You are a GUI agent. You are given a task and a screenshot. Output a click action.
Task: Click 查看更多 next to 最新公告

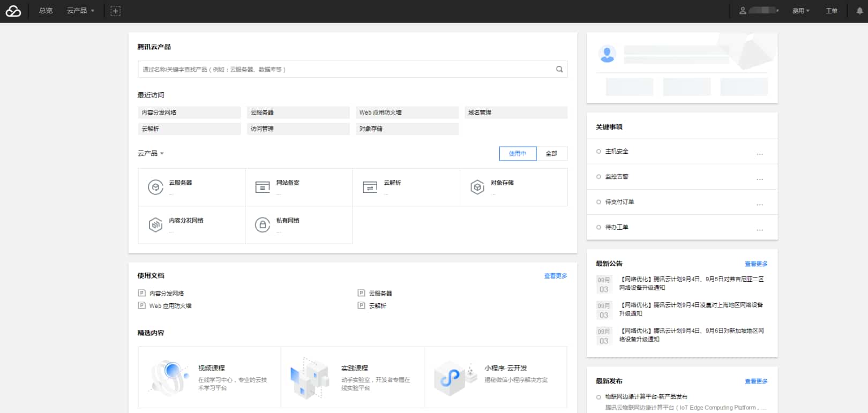(x=755, y=264)
